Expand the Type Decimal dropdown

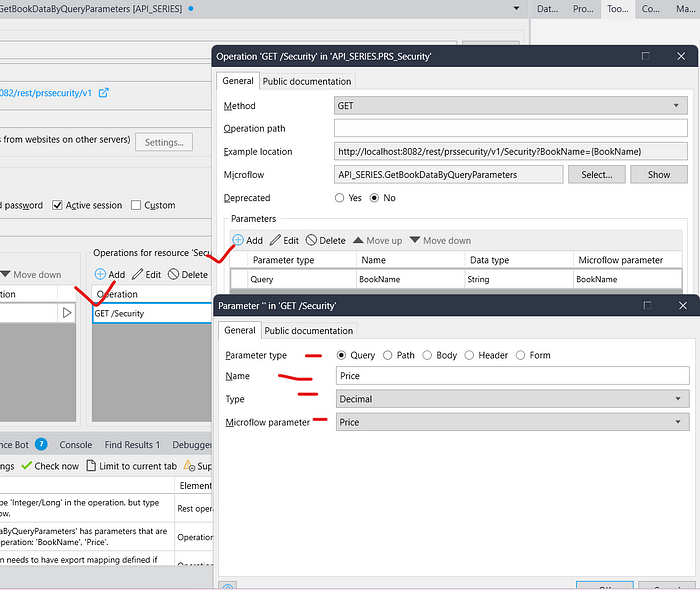click(x=512, y=399)
